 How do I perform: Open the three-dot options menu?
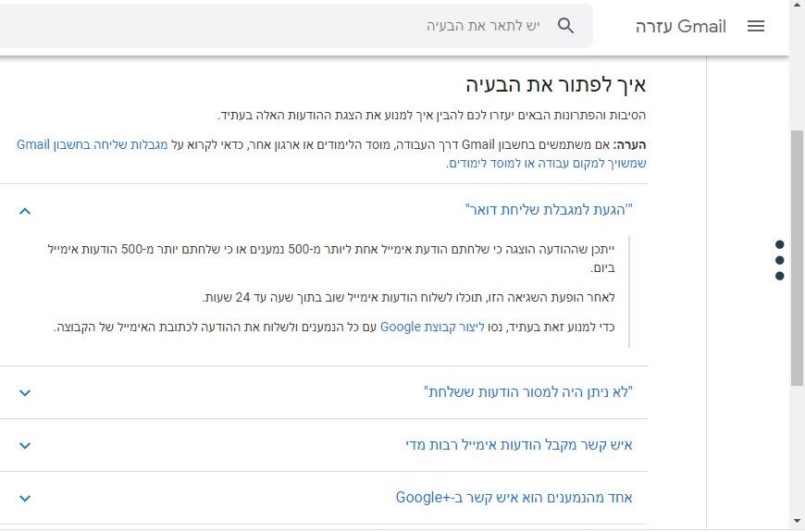click(780, 260)
